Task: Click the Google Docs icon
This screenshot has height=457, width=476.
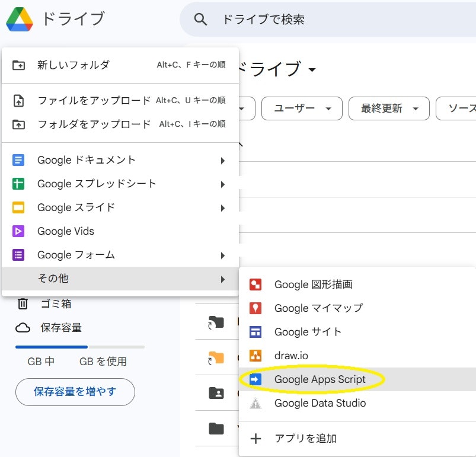Action: [18, 160]
